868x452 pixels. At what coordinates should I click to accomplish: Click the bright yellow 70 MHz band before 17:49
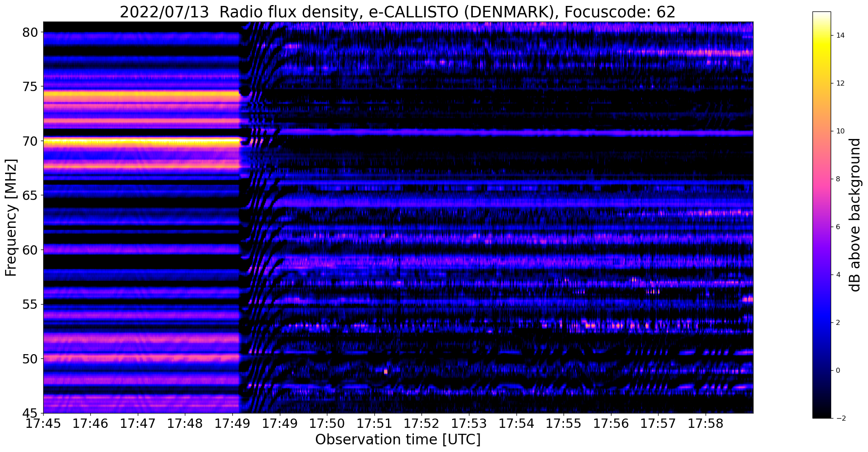coord(142,142)
